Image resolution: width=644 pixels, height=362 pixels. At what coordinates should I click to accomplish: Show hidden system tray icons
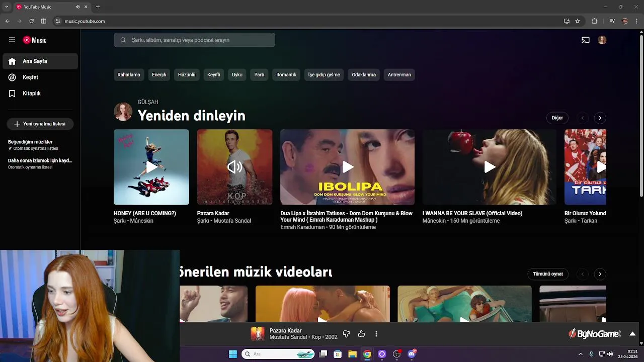click(581, 354)
